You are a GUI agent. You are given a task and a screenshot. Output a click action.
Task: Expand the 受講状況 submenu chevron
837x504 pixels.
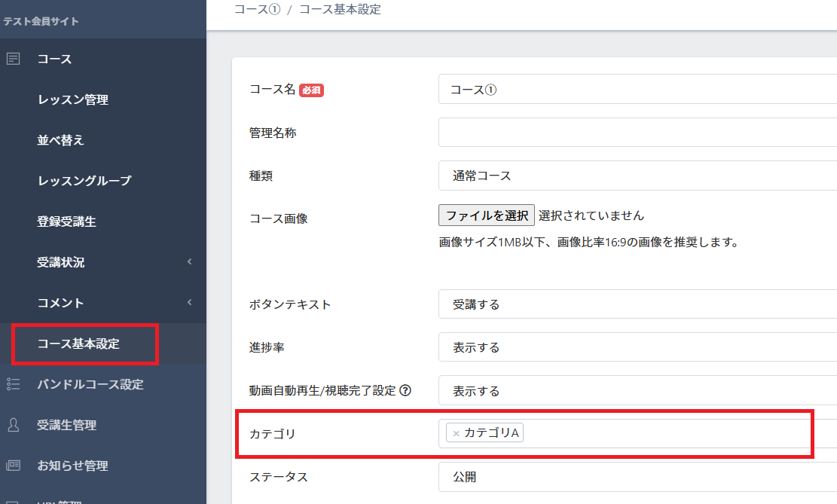coord(190,262)
